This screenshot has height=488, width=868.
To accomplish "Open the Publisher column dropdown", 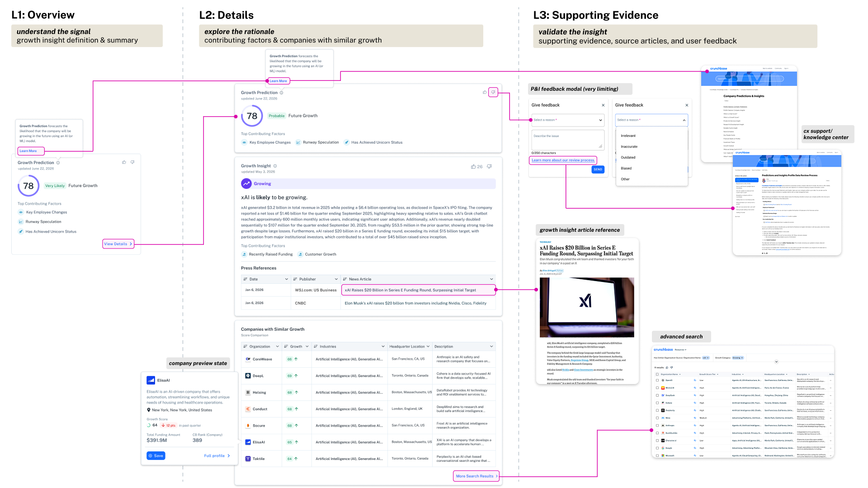I will [336, 279].
